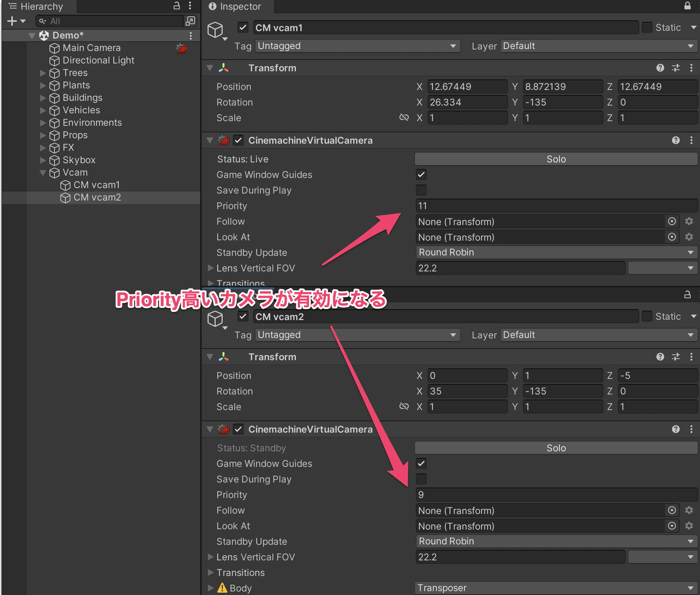
Task: Toggle CM vcam1 GameObject active checkbox
Action: click(243, 28)
